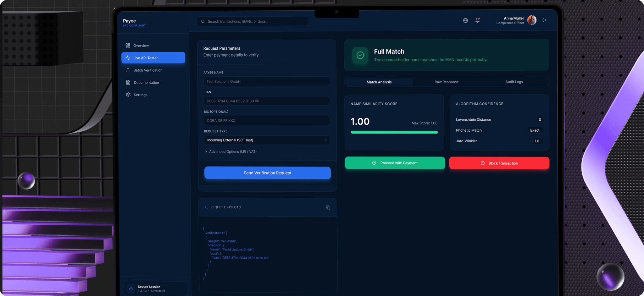Click the search magnifier icon
Image resolution: width=644 pixels, height=296 pixels.
pos(203,21)
